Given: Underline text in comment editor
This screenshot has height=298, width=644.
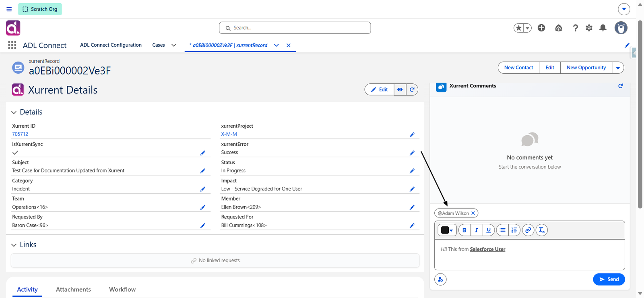Looking at the screenshot, I should [489, 230].
